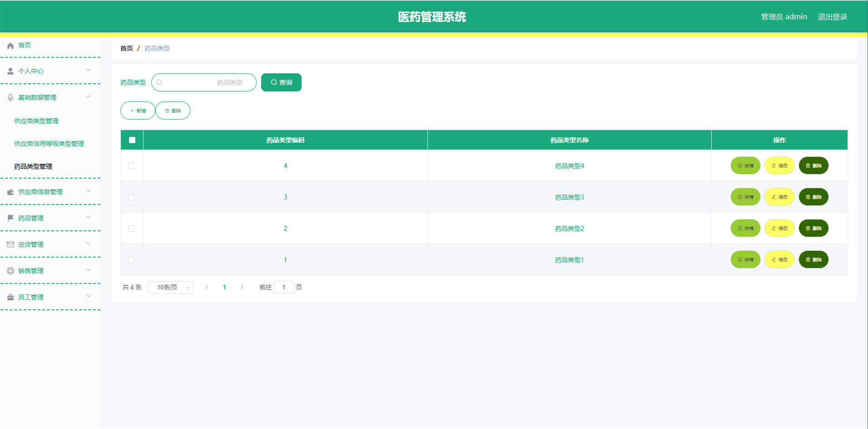Expand the 个人中心 menu chevron

89,70
